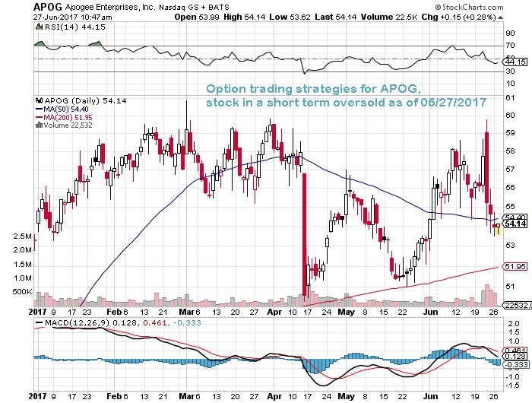Click the 'Apogee Enterprises, Inc.' company name
Viewport: 532px width, 403px height.
coord(110,7)
